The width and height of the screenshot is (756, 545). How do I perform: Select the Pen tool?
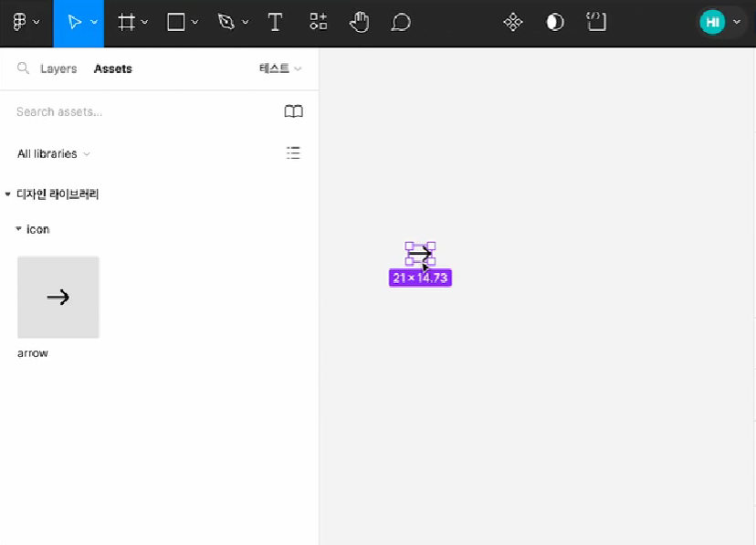pos(226,22)
